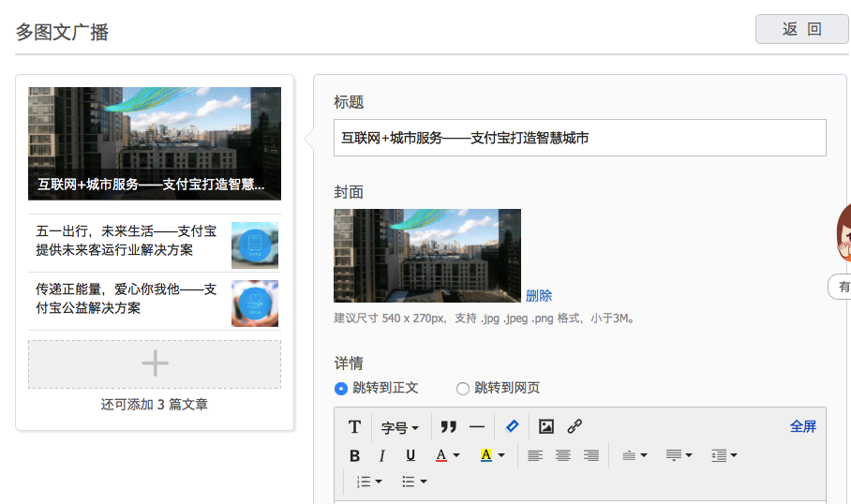Insert an image into the article
The image size is (851, 504).
click(x=546, y=426)
